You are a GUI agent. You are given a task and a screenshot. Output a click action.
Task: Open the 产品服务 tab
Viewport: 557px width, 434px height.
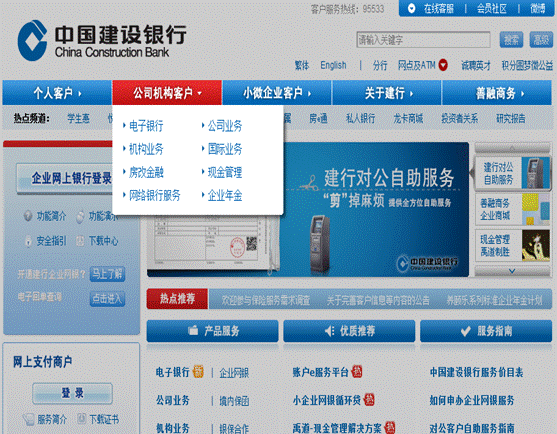click(212, 331)
